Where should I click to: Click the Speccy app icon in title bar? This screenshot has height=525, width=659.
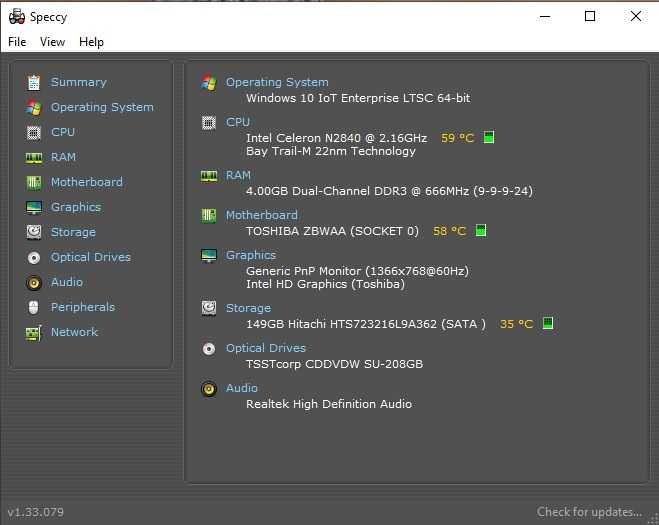pyautogui.click(x=17, y=17)
